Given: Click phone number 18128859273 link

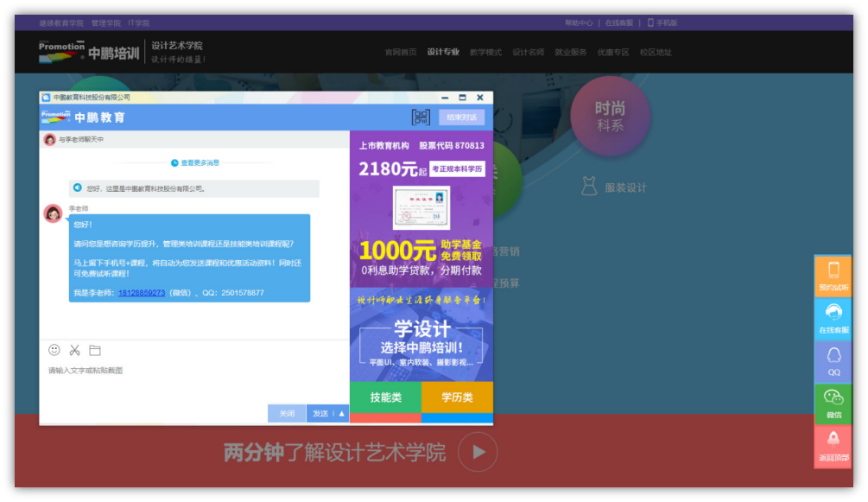Looking at the screenshot, I should [x=142, y=293].
